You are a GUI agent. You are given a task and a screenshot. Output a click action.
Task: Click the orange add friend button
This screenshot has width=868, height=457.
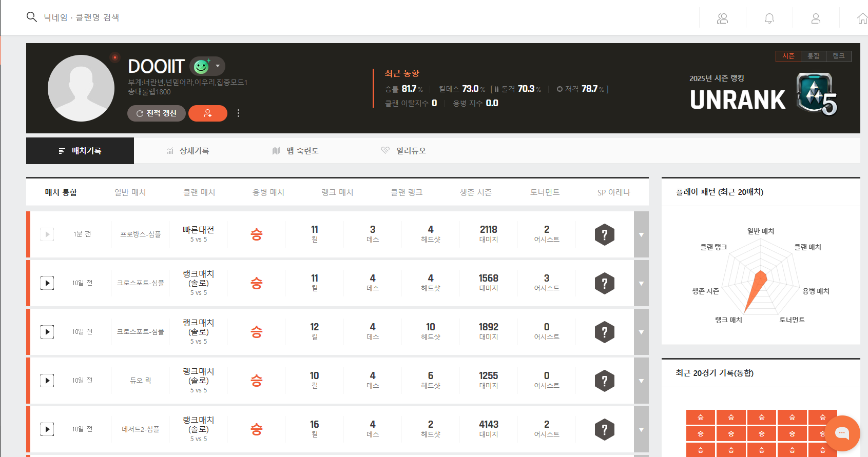[208, 113]
